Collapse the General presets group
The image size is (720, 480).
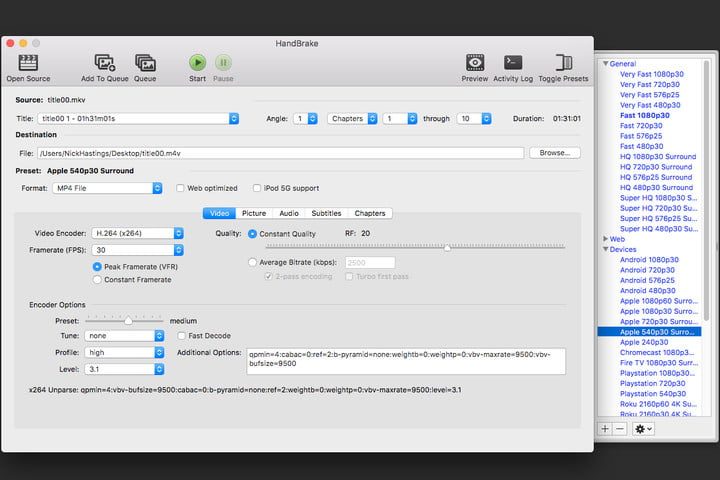click(606, 63)
